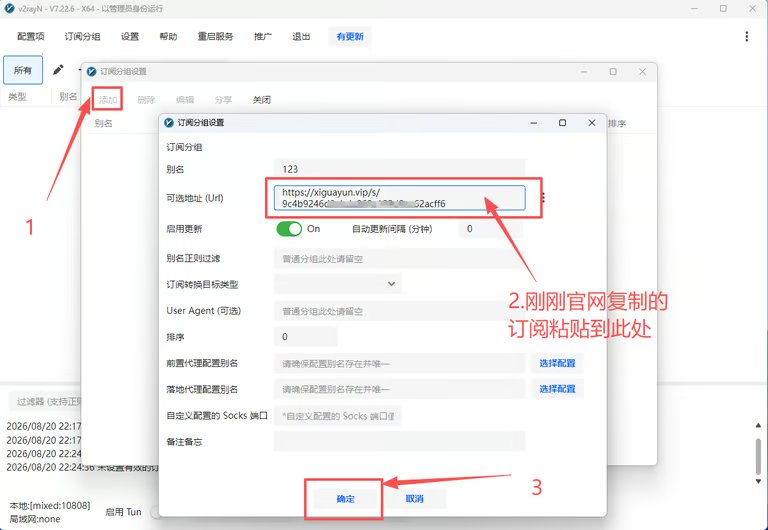
Task: Open the three-dot overflow menu in main window
Action: coord(746,36)
